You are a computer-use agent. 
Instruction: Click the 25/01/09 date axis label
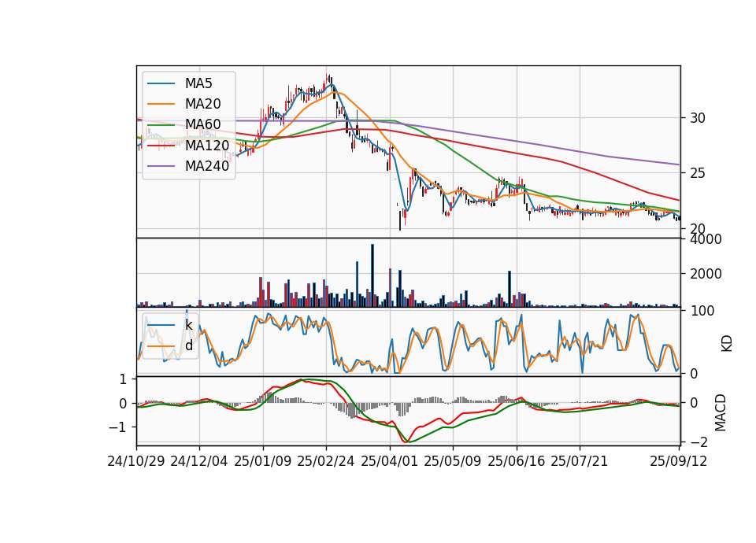(x=263, y=461)
